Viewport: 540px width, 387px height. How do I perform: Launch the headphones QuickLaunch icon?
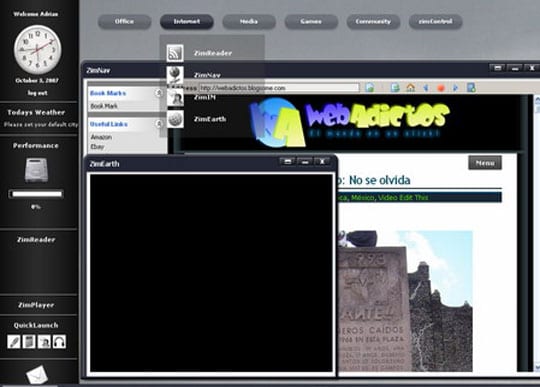point(59,342)
